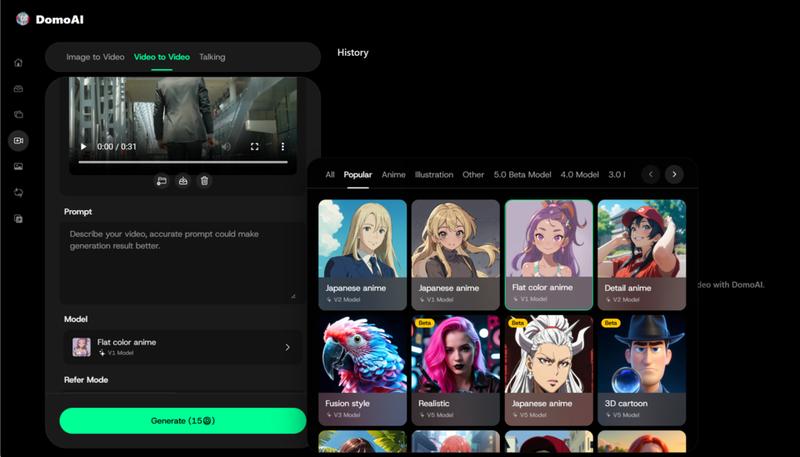The image size is (800, 457).
Task: Click the Model row chevron arrow
Action: pyautogui.click(x=288, y=347)
